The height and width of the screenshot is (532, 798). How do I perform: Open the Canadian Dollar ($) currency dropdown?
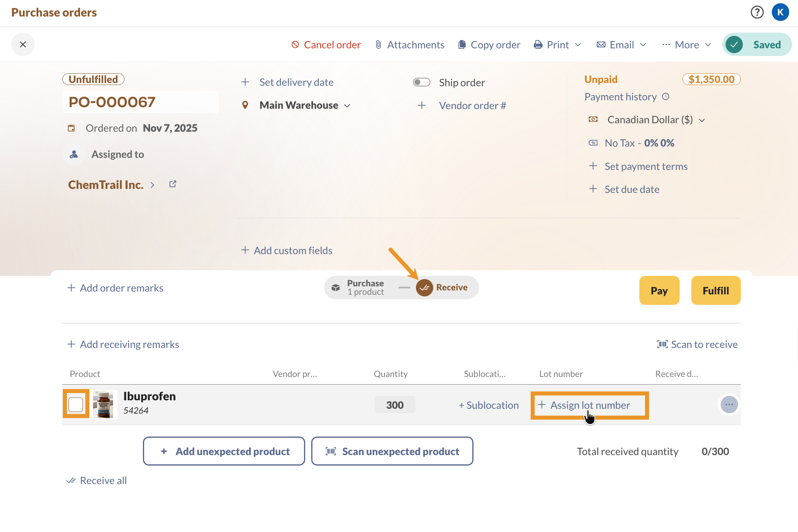point(656,120)
